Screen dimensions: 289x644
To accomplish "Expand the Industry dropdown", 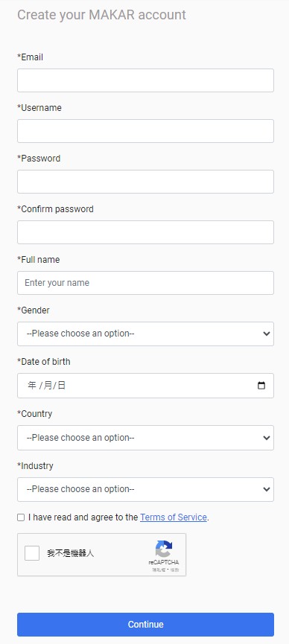I will [x=145, y=489].
